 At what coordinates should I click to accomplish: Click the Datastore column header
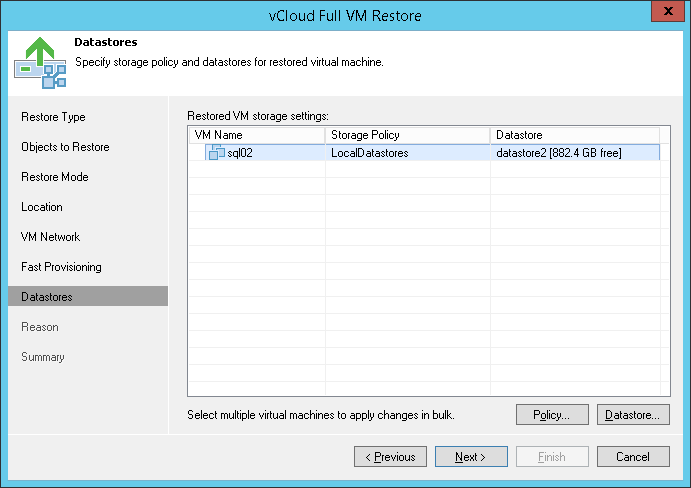(x=575, y=135)
